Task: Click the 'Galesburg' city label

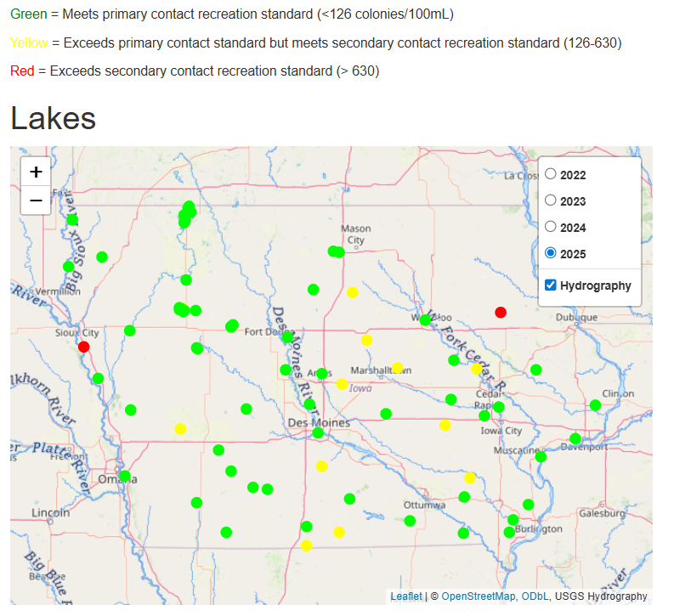Action: (x=602, y=513)
